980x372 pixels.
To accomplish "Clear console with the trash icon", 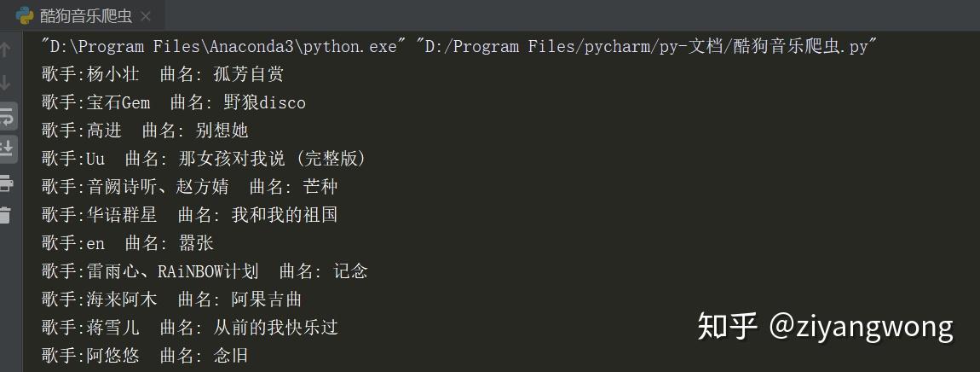I will (x=5, y=215).
